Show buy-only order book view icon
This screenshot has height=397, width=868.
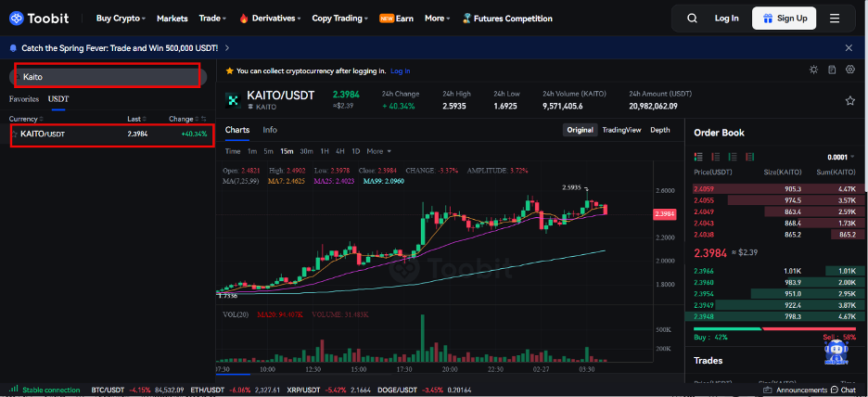pyautogui.click(x=733, y=157)
